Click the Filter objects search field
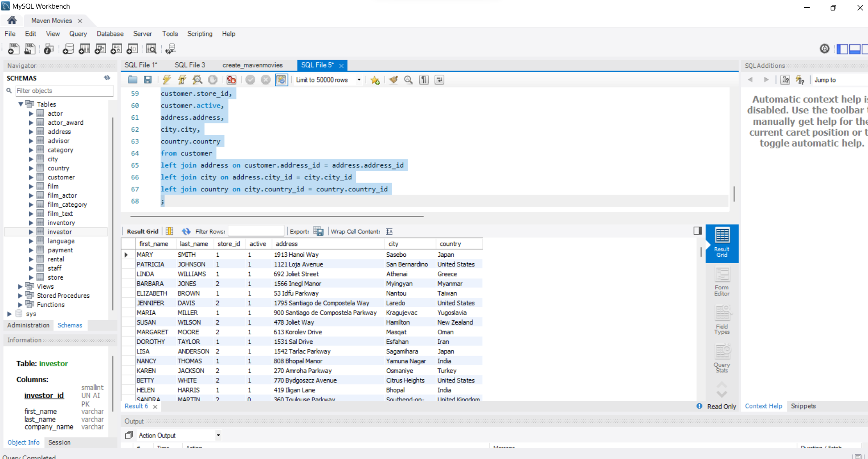 [x=64, y=91]
